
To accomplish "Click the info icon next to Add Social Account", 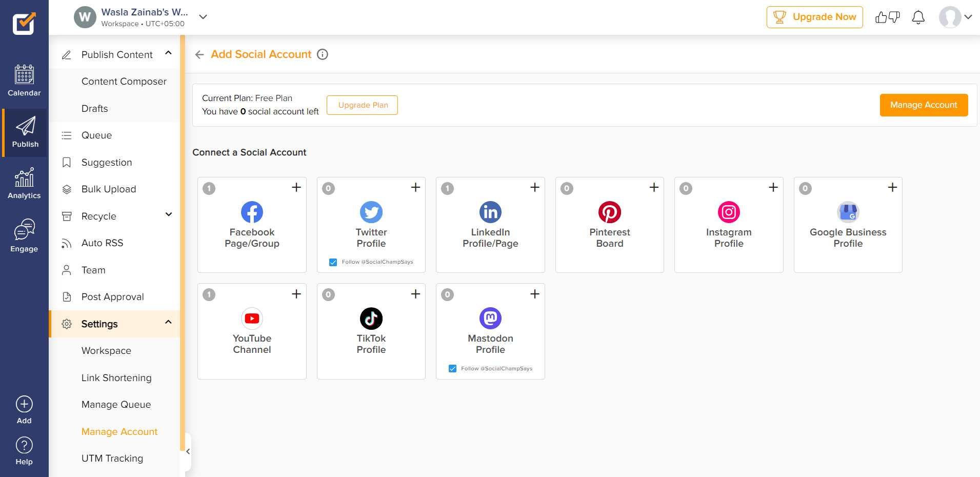I will (x=323, y=54).
